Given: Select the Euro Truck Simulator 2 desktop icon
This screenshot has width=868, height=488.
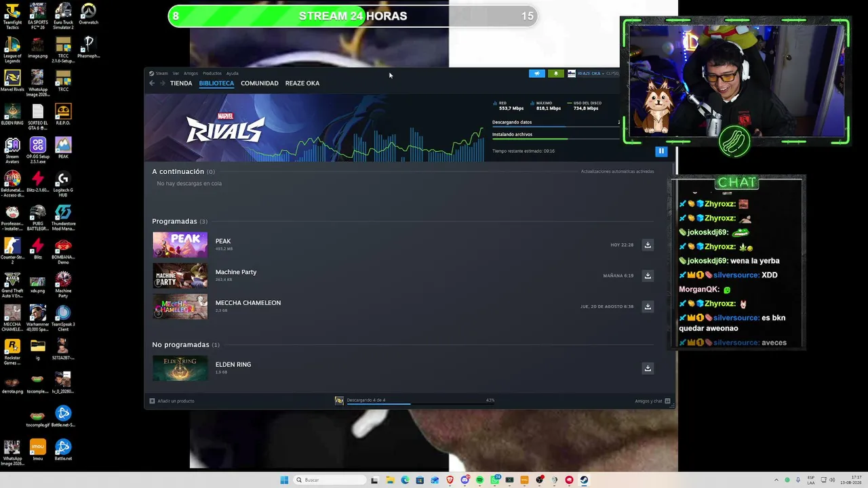Looking at the screenshot, I should click(x=63, y=16).
